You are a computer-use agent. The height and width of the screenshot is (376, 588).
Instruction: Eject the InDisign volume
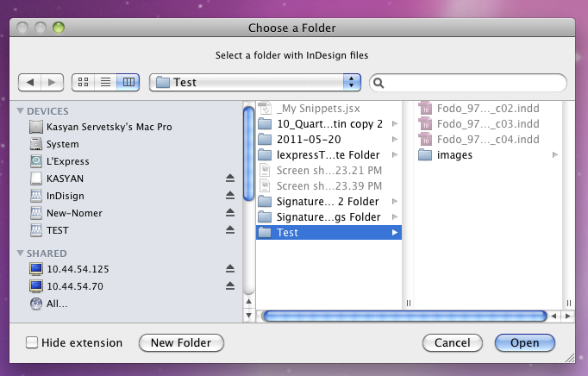tap(230, 196)
